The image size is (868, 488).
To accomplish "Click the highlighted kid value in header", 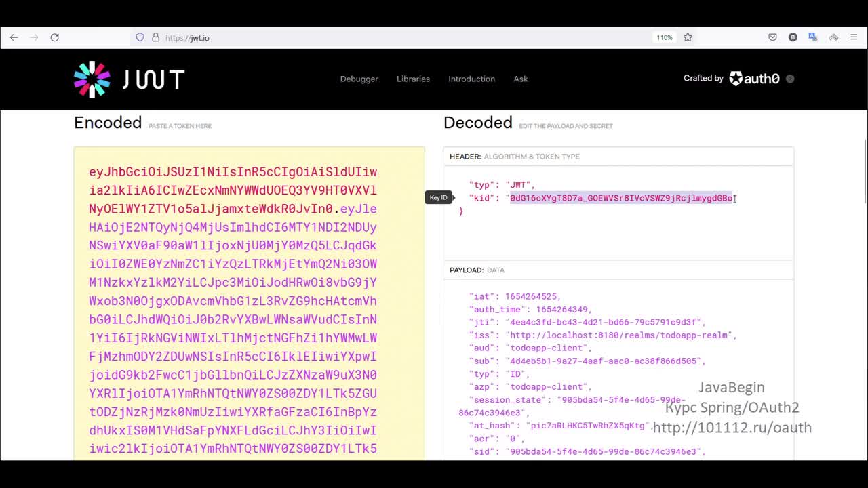I will pos(621,198).
